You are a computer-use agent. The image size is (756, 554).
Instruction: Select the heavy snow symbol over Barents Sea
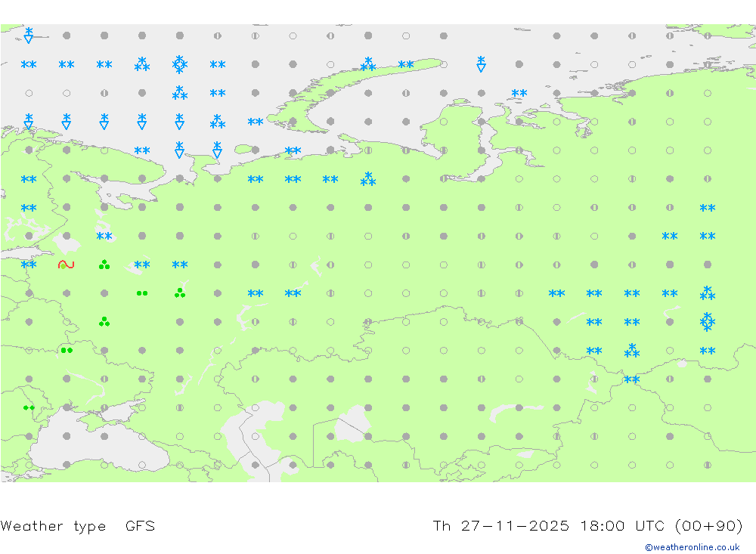[x=180, y=64]
